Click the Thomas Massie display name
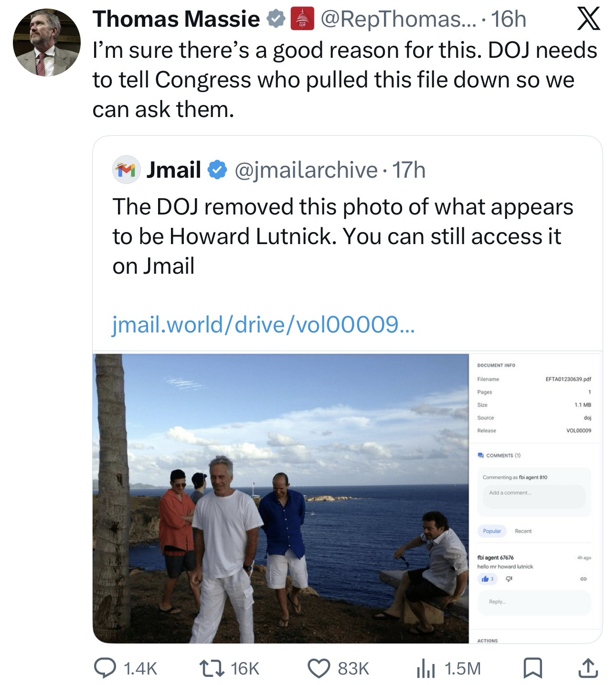This screenshot has height=685, width=616. (176, 20)
